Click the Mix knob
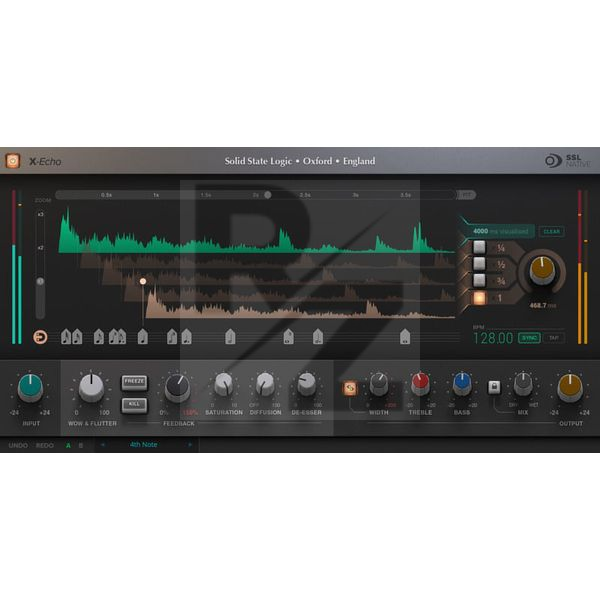The image size is (600, 600). [523, 384]
